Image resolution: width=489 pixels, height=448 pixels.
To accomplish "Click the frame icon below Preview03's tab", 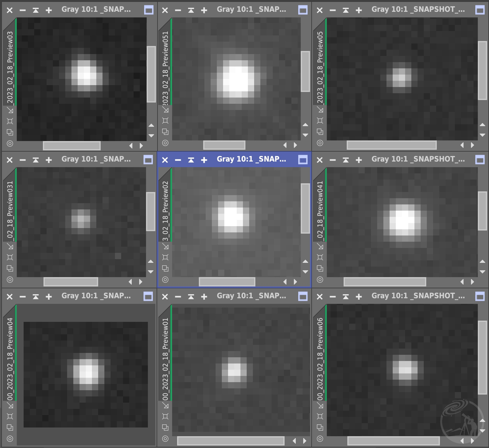I will tap(10, 121).
